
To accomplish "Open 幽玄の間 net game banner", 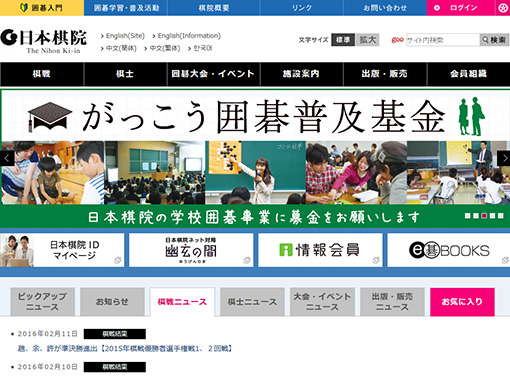I will pos(191,250).
